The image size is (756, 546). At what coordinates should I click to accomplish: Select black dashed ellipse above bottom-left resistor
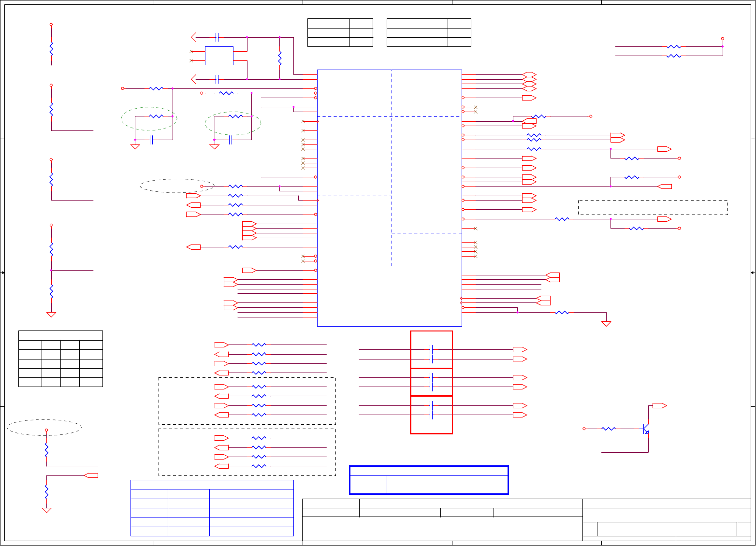tap(44, 427)
